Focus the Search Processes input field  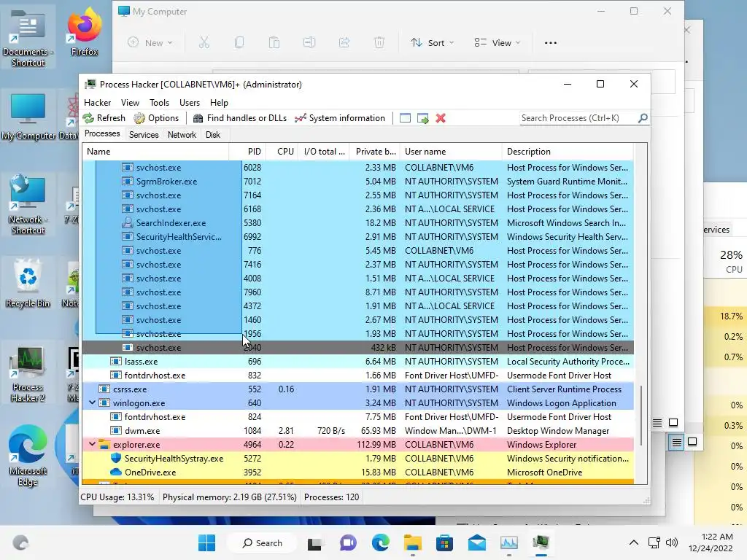coord(578,118)
